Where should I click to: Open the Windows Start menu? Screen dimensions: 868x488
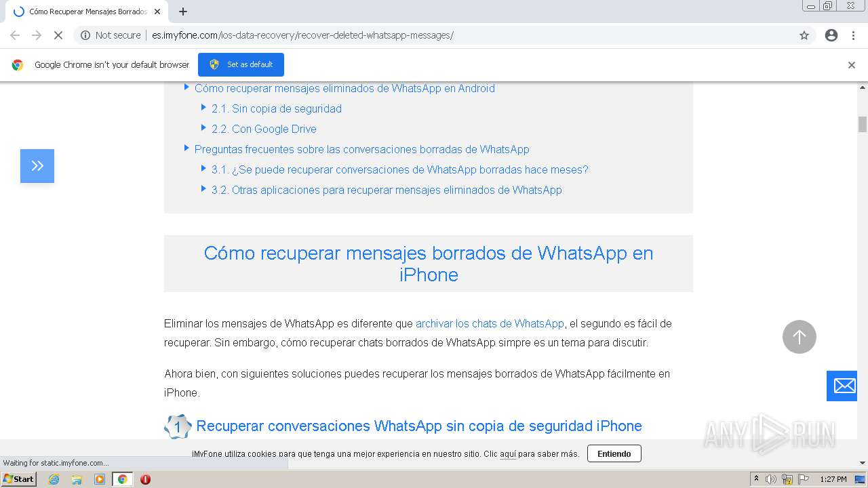click(x=19, y=479)
